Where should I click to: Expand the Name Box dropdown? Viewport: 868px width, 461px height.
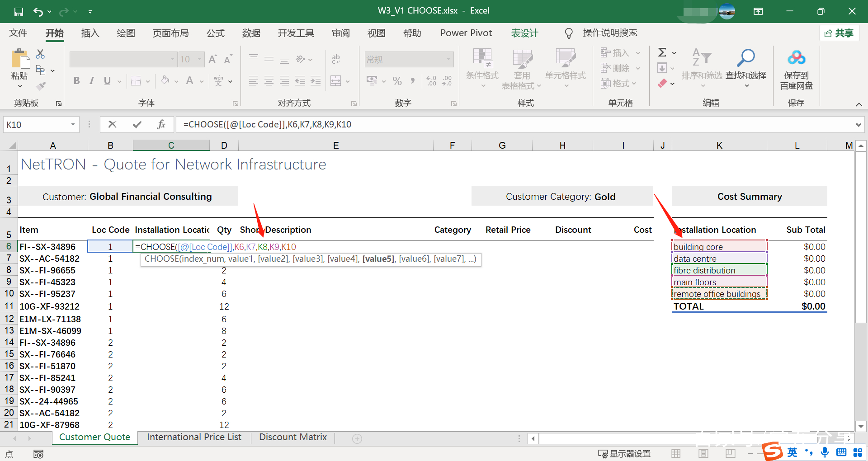[73, 124]
